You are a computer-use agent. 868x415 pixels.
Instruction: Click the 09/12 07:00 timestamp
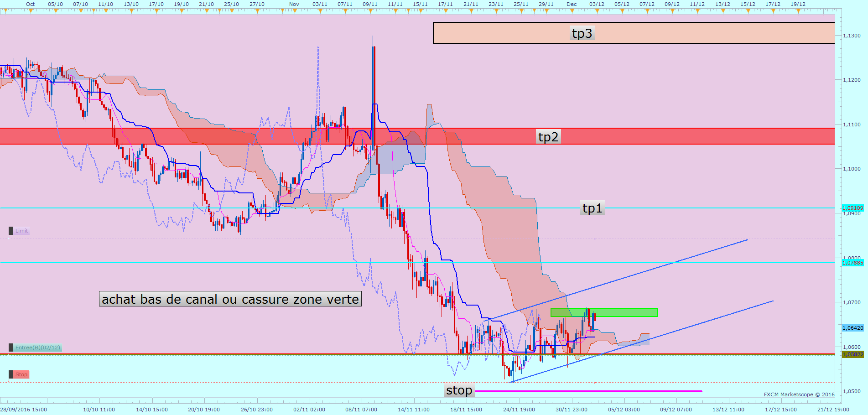tap(676, 410)
